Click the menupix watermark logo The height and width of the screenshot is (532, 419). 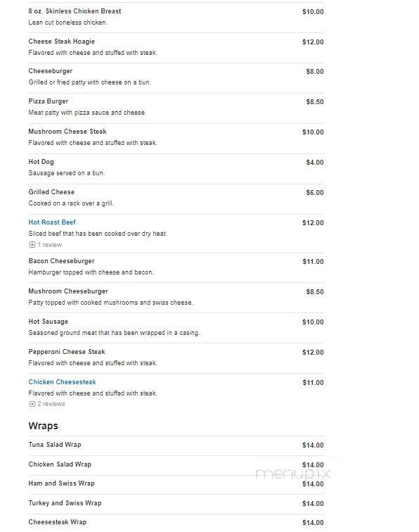[x=293, y=474]
